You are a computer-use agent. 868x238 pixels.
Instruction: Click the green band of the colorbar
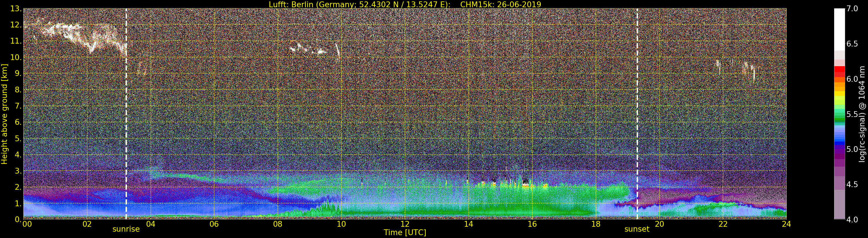839,114
